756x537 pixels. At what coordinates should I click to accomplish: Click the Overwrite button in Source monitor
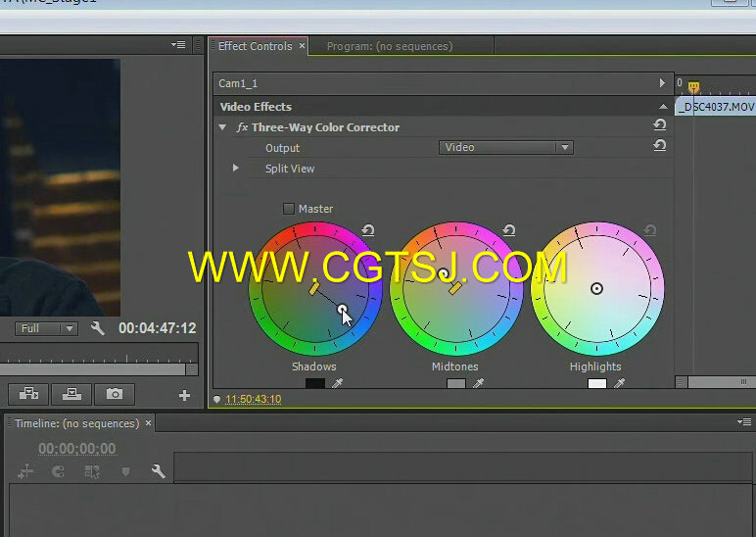click(x=71, y=394)
